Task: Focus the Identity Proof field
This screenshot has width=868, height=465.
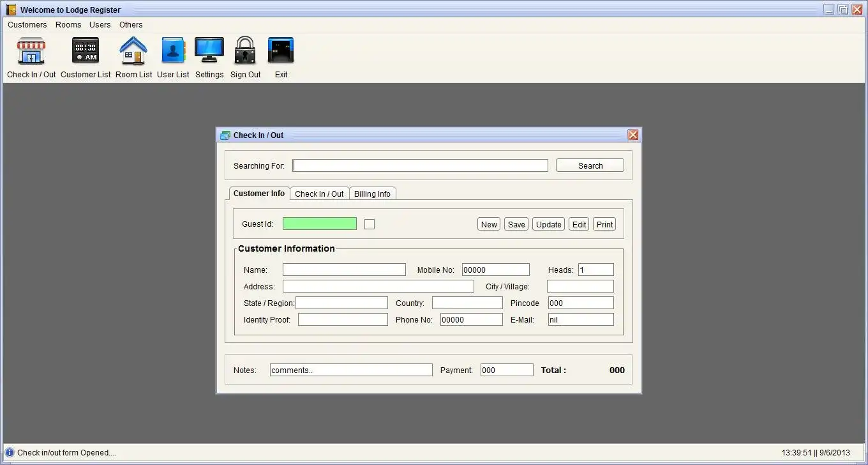Action: pos(343,319)
